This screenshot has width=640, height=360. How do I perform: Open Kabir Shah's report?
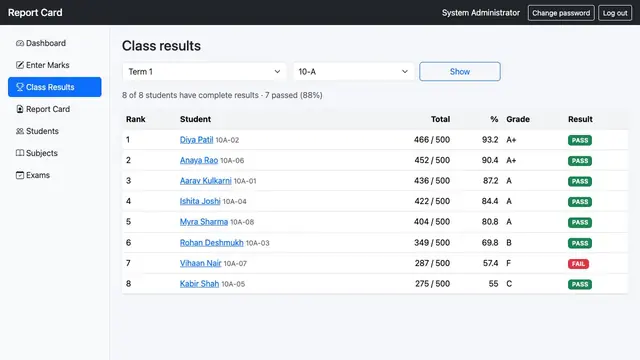pyautogui.click(x=199, y=284)
